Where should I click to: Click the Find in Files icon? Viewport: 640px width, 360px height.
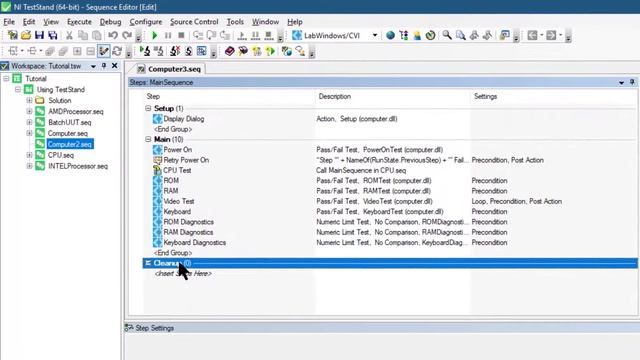tap(460, 36)
